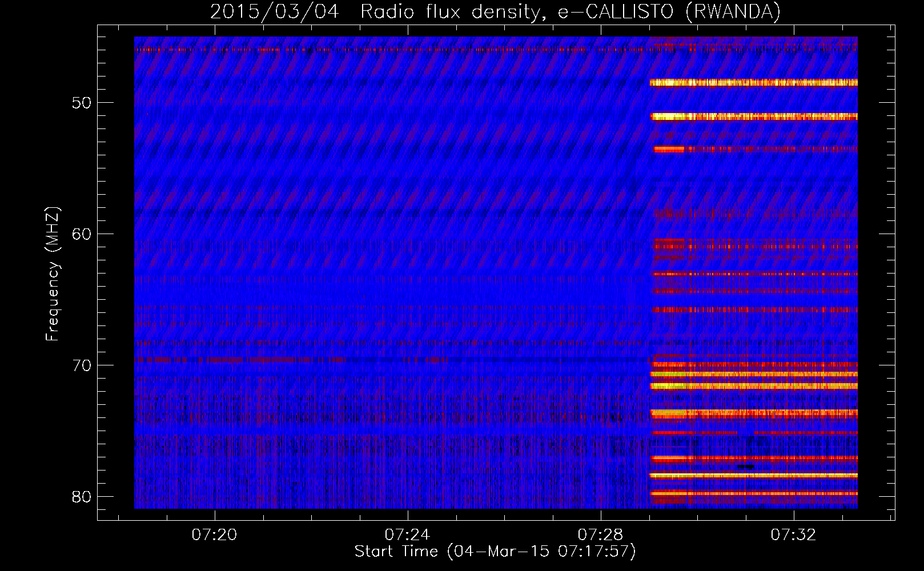Image resolution: width=924 pixels, height=571 pixels.
Task: Click the 50 MHz frequency tick label
Action: (82, 103)
